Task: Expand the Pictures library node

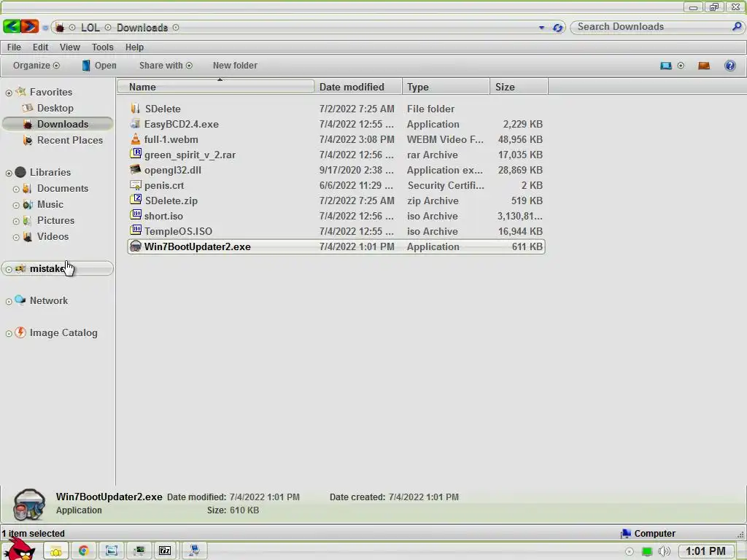Action: pyautogui.click(x=16, y=222)
